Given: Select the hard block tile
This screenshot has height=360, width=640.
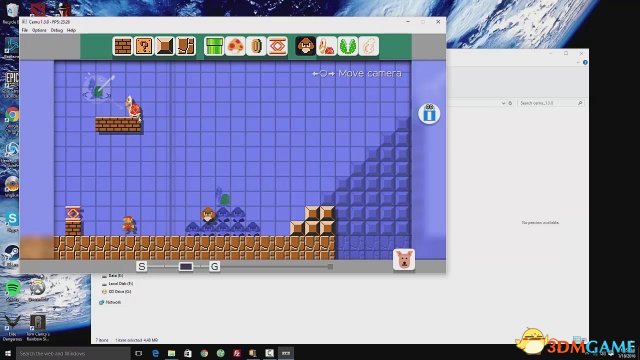Looking at the screenshot, I should tap(165, 46).
